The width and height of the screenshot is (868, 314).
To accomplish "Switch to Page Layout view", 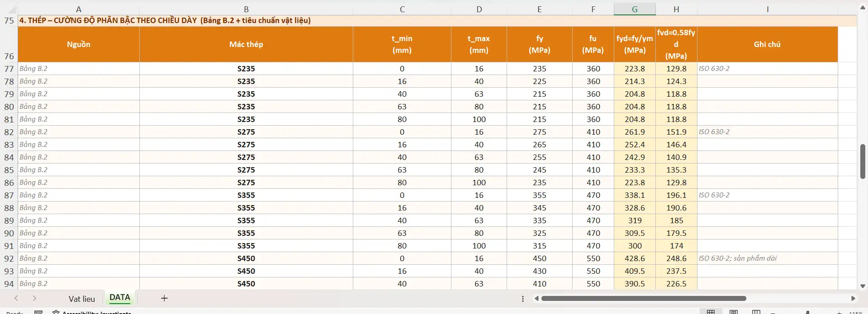I will 734,312.
